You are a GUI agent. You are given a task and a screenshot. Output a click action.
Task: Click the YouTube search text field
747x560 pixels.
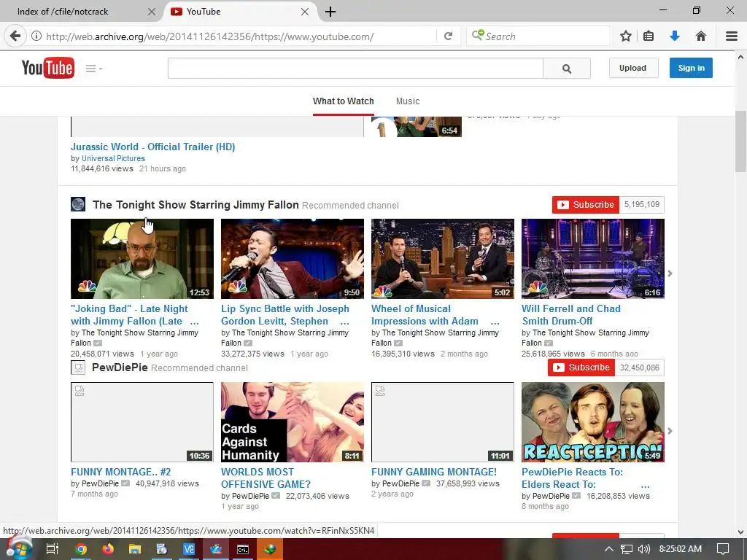355,69
